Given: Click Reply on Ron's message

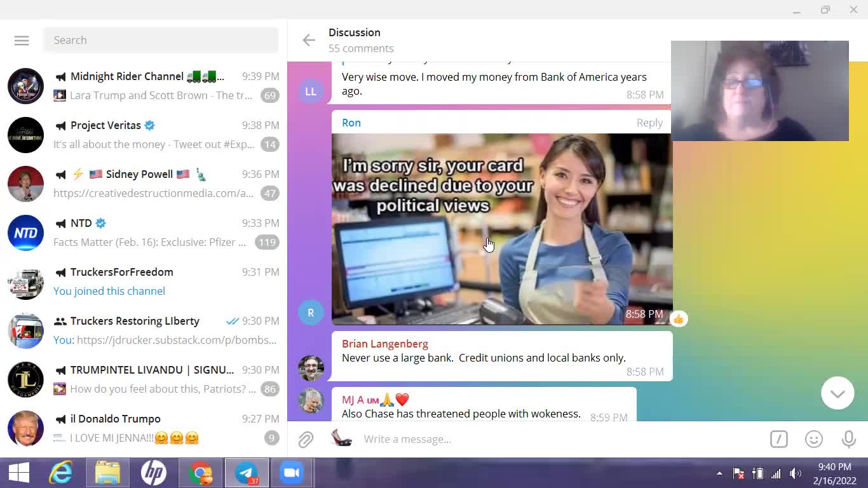Looking at the screenshot, I should [x=649, y=123].
